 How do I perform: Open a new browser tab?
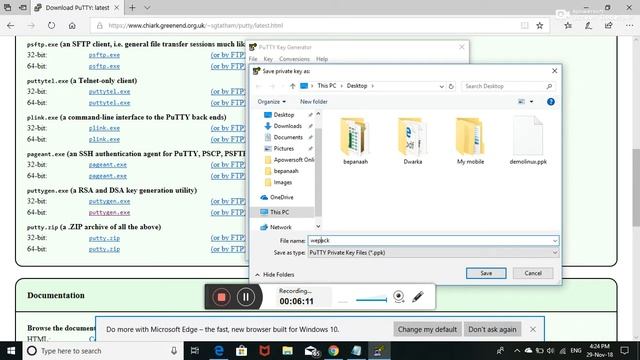click(x=132, y=8)
